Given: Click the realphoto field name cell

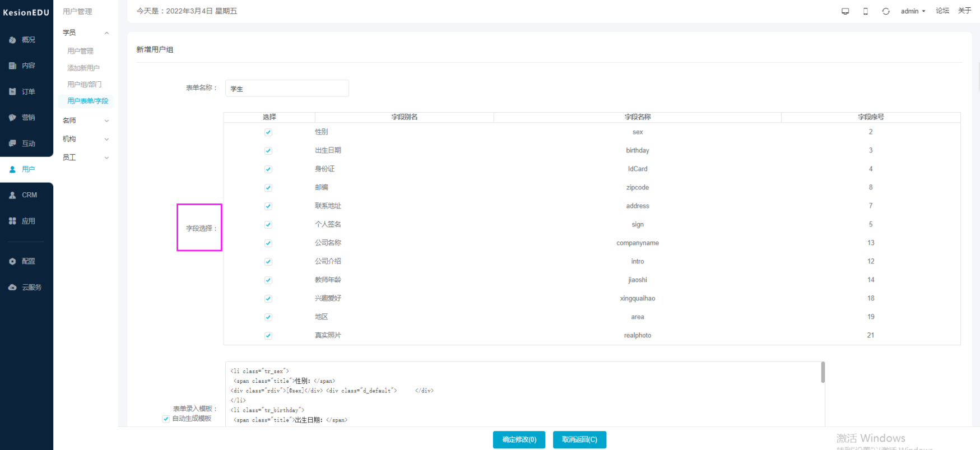Looking at the screenshot, I should [x=638, y=336].
